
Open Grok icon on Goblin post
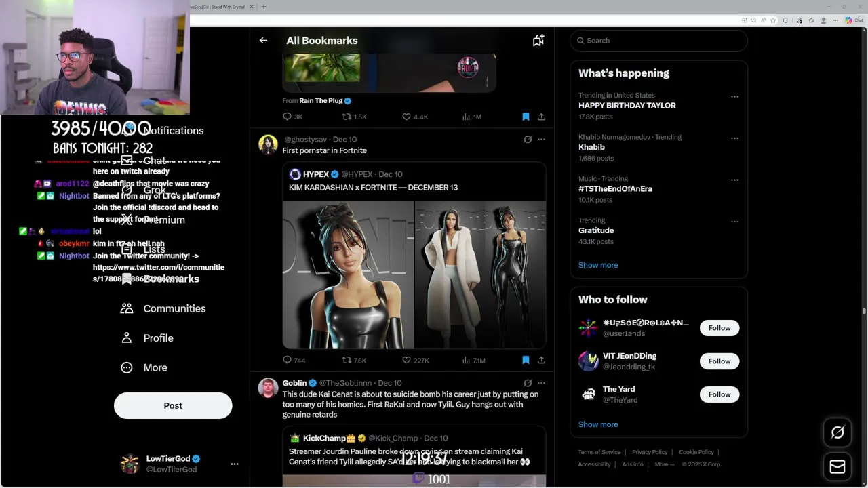click(x=528, y=383)
